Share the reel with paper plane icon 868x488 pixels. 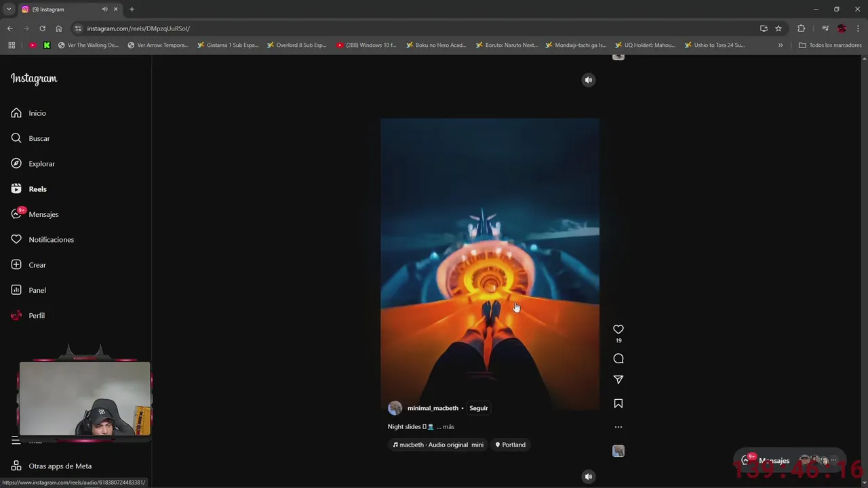click(x=618, y=380)
